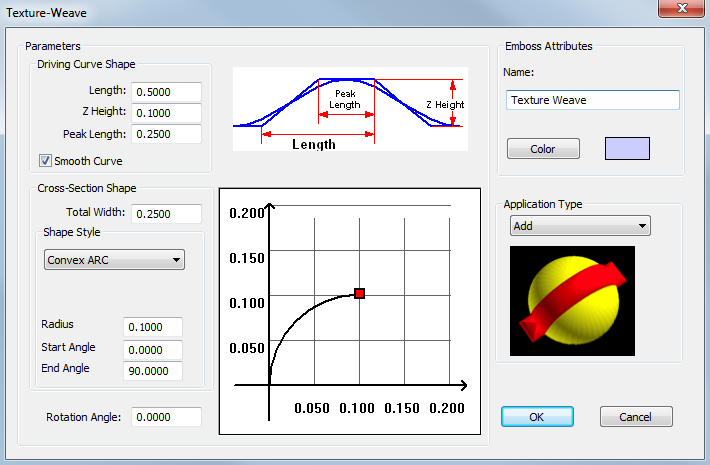Confirm the dialog with OK
The height and width of the screenshot is (465, 710).
point(537,417)
